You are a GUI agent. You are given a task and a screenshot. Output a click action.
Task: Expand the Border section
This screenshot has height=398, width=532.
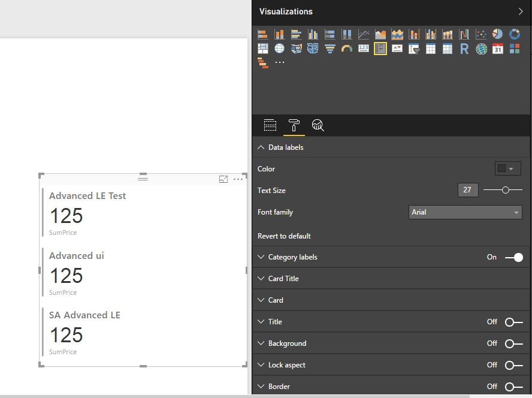[261, 387]
